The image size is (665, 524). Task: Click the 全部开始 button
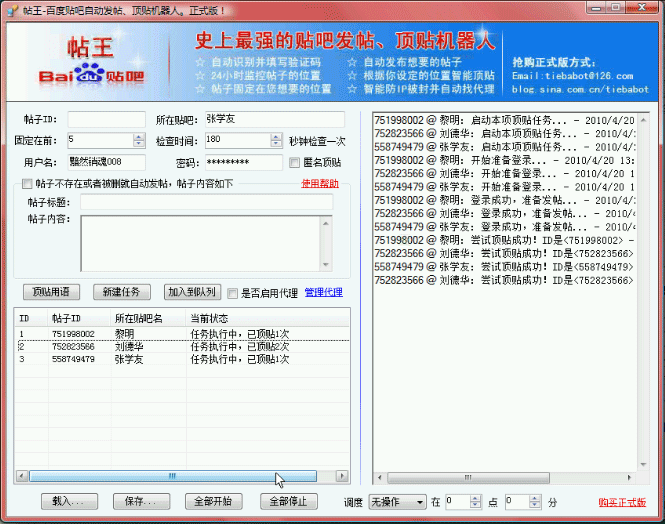pyautogui.click(x=214, y=502)
